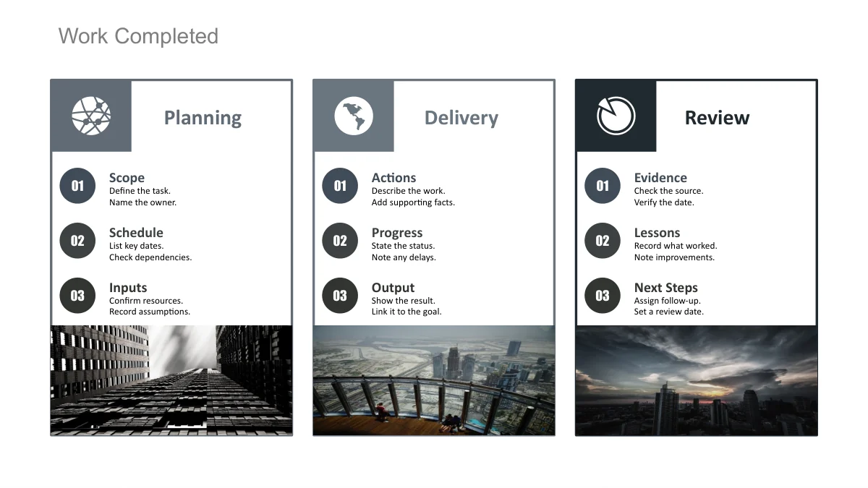The height and width of the screenshot is (488, 868).
Task: Click the 'Progress' item heading
Action: [397, 233]
